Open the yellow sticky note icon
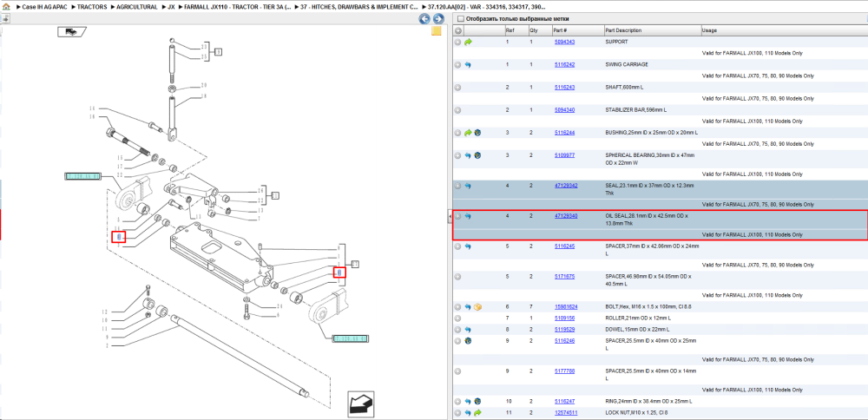Screen dimensions: 868x420 coord(437,31)
